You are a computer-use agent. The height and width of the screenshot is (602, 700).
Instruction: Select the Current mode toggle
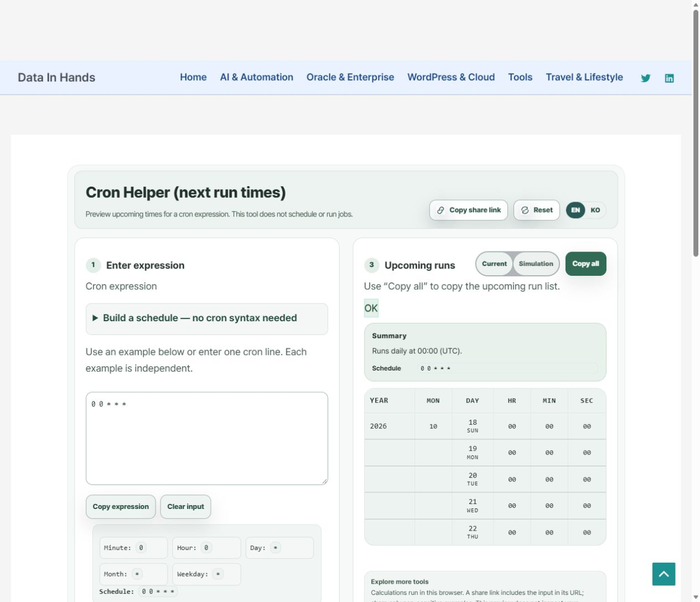pyautogui.click(x=494, y=264)
